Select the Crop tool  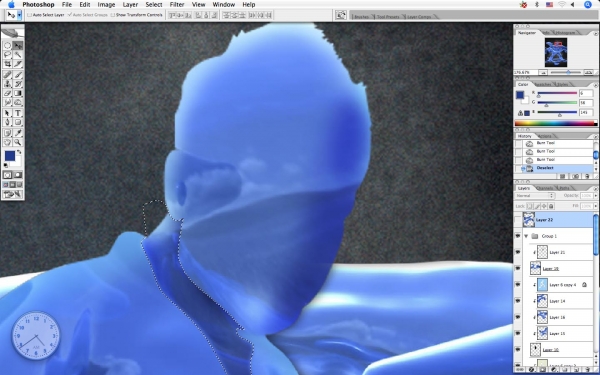pyautogui.click(x=7, y=64)
